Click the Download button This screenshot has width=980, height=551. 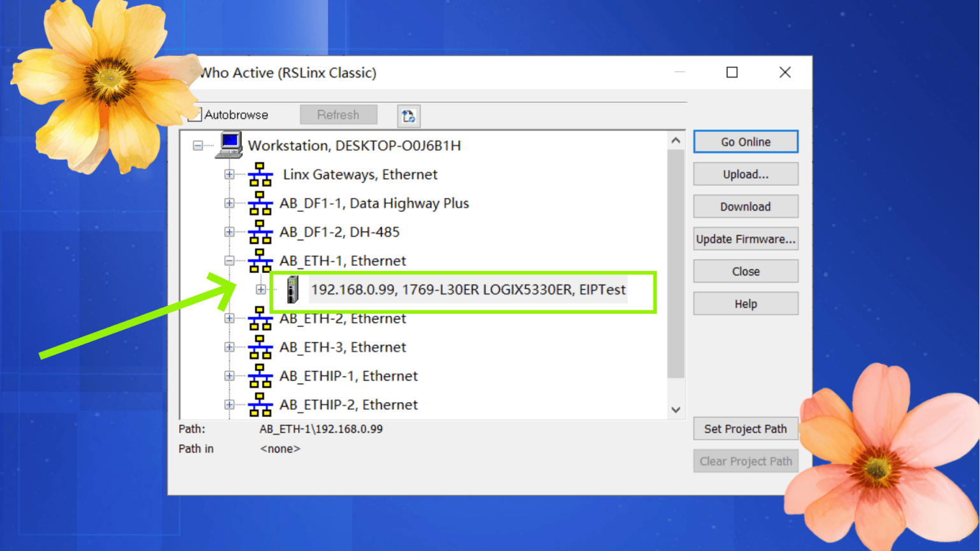[746, 207]
